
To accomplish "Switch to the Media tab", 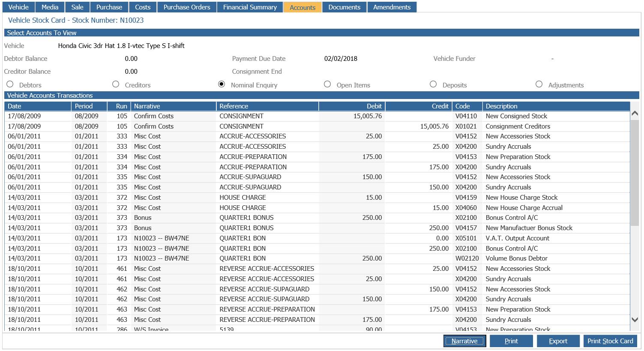I will pyautogui.click(x=50, y=7).
